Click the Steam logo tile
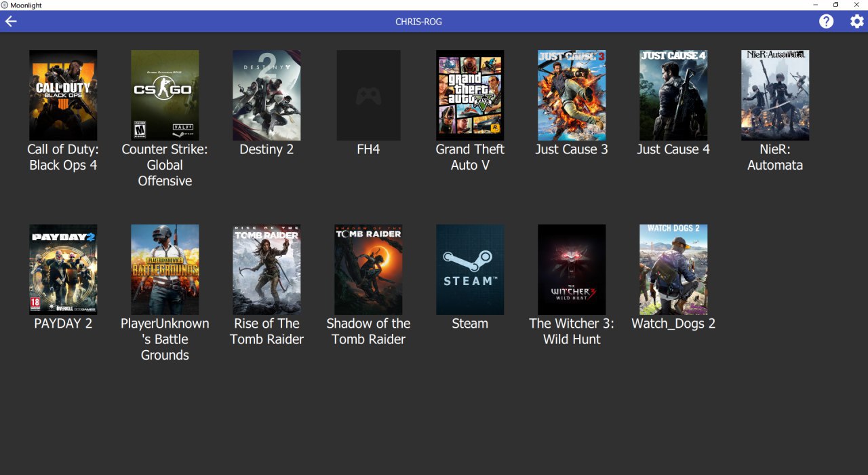868x475 pixels. (x=470, y=269)
